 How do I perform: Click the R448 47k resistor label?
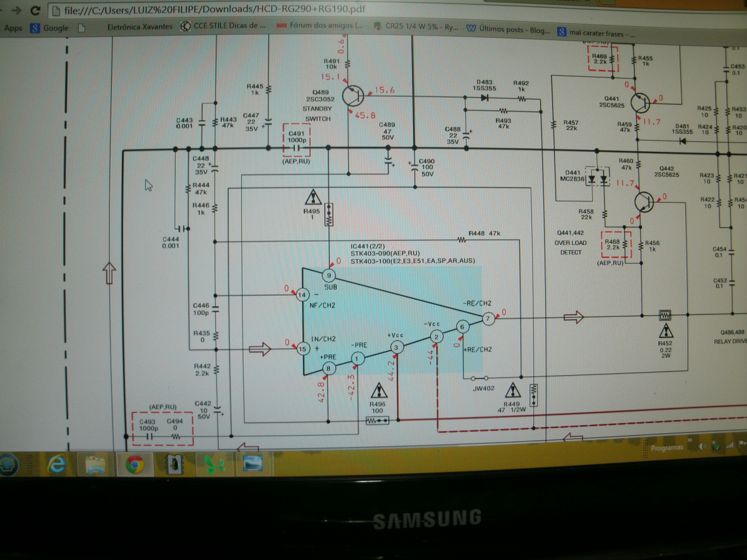click(x=485, y=233)
